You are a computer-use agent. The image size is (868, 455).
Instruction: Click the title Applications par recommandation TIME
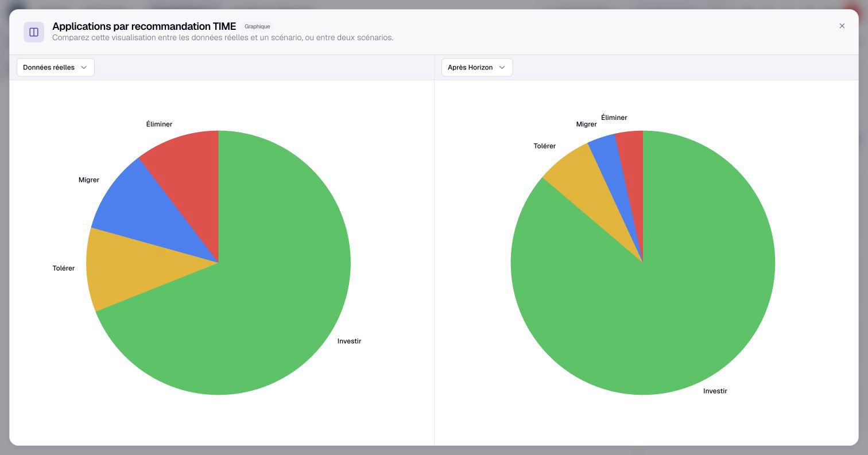(144, 26)
